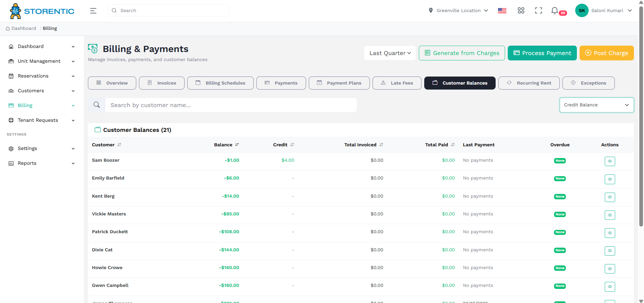The width and height of the screenshot is (644, 303).
Task: Click the Process Payment button
Action: pos(542,53)
